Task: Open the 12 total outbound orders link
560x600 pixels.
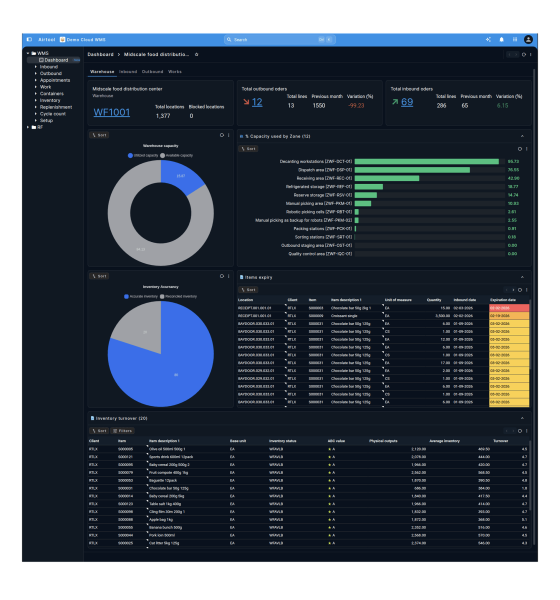Action: (x=257, y=102)
